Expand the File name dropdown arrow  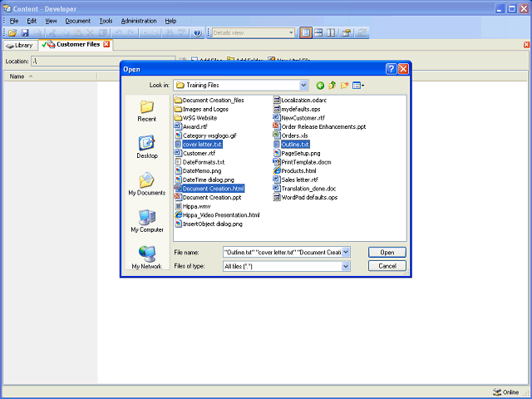coord(346,252)
